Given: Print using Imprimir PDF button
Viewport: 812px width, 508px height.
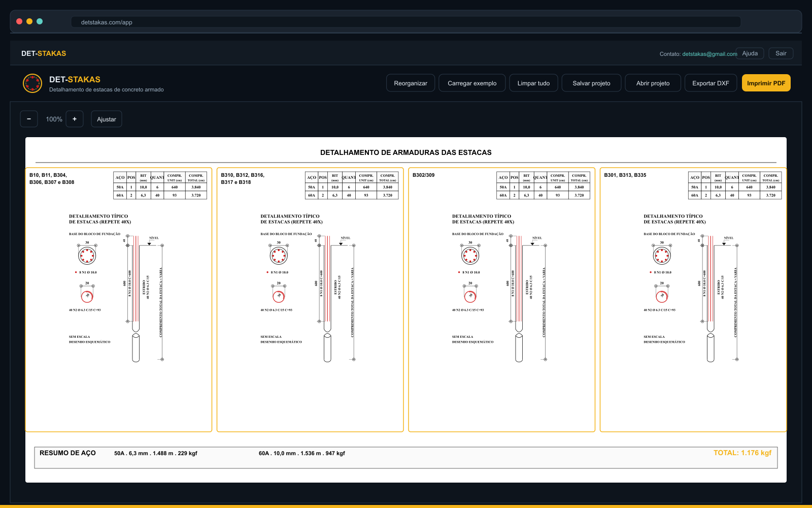Looking at the screenshot, I should [x=766, y=83].
